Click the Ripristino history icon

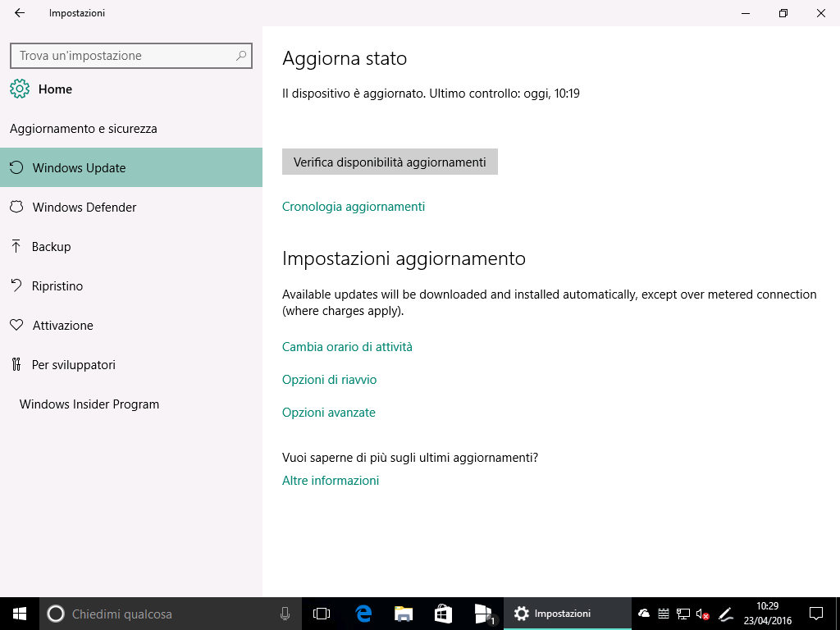pos(16,285)
